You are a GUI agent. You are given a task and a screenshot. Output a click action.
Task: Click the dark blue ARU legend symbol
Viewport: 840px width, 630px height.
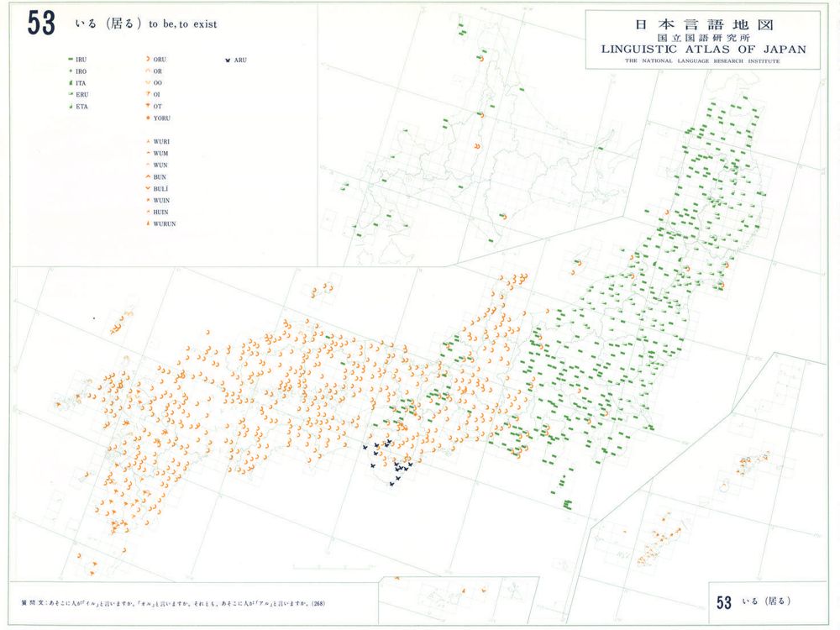(x=228, y=60)
